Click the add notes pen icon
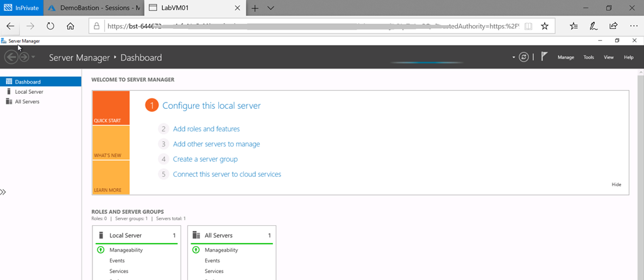Viewport: 644px width, 280px height. [x=594, y=26]
